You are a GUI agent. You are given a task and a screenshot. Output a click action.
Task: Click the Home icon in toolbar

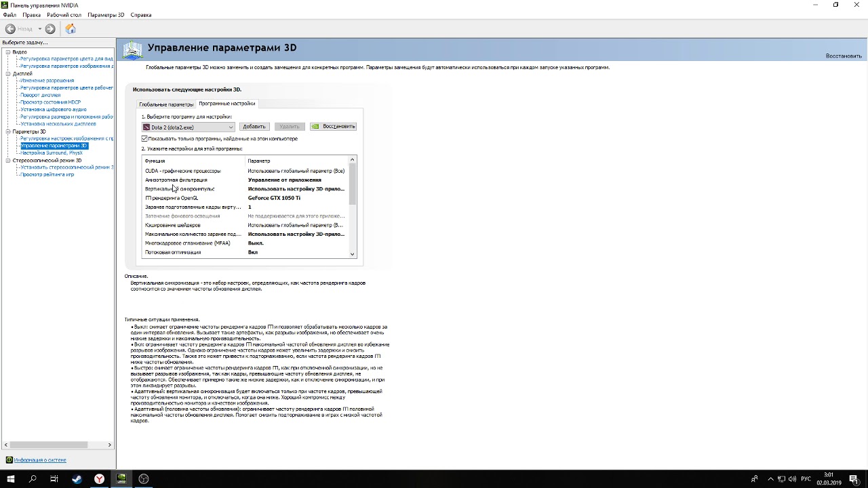point(71,28)
